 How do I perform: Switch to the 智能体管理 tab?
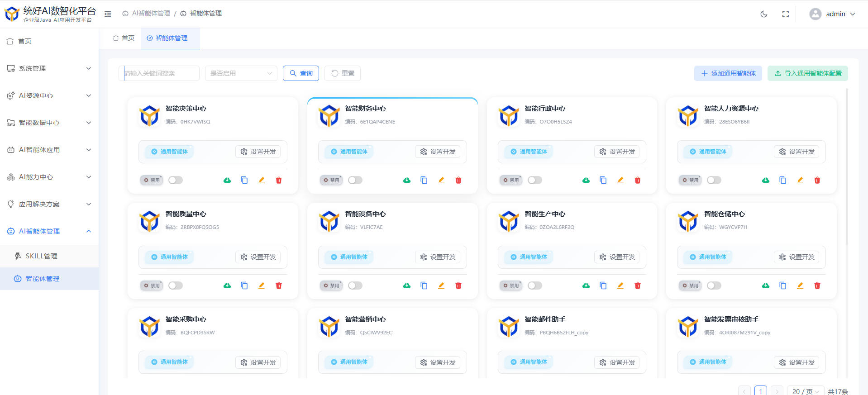click(171, 38)
